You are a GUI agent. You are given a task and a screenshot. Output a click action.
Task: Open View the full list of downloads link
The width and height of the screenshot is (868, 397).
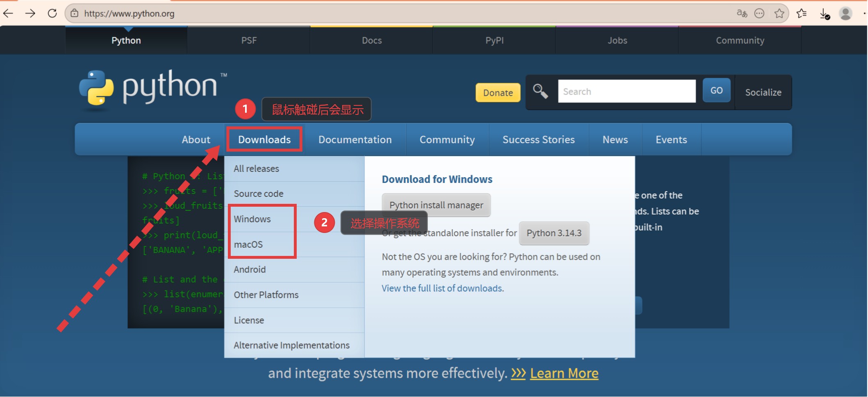pos(443,288)
